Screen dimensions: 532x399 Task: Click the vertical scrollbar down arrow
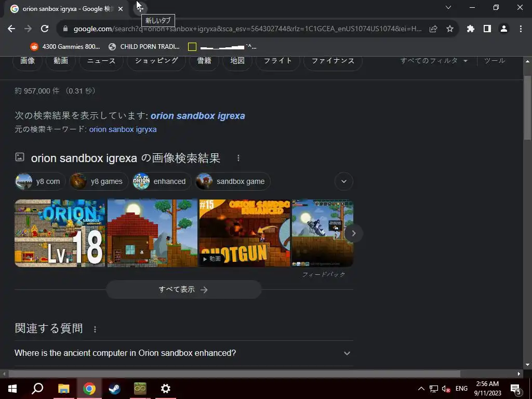[527, 365]
